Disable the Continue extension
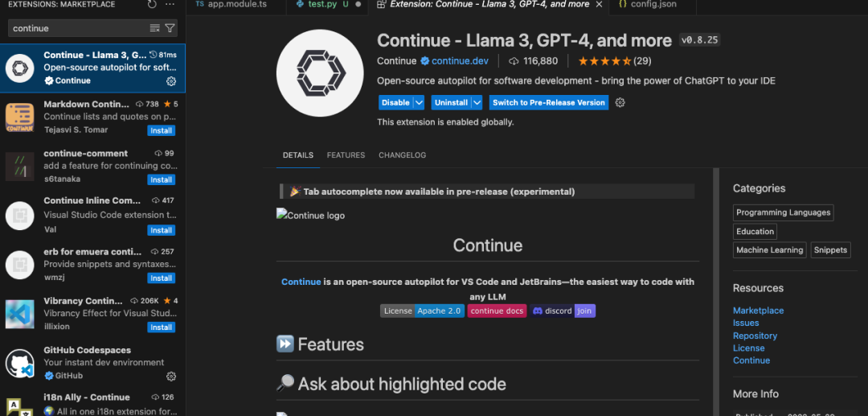Image resolution: width=868 pixels, height=416 pixels. pos(395,102)
